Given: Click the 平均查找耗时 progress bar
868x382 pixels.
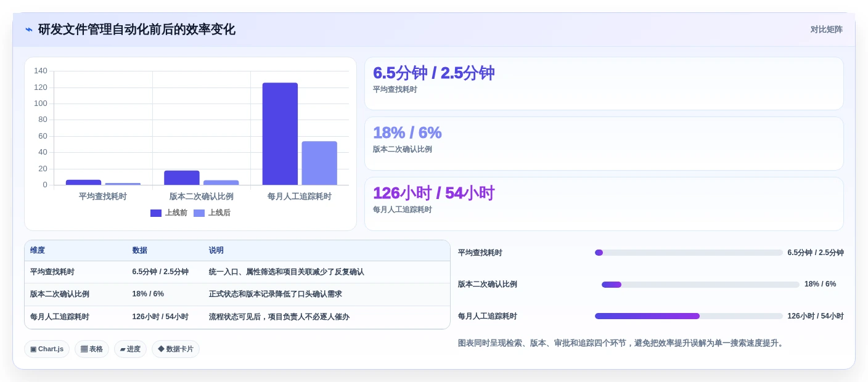Looking at the screenshot, I should 689,253.
